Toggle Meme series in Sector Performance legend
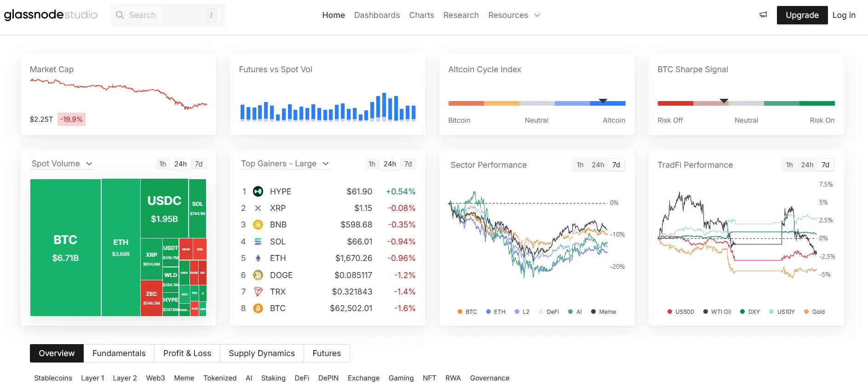Screen dimensions: 868x391 coord(604,312)
